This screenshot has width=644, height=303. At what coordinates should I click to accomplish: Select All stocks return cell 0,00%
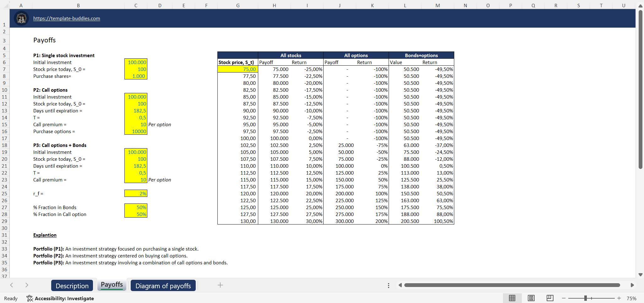tap(307, 138)
